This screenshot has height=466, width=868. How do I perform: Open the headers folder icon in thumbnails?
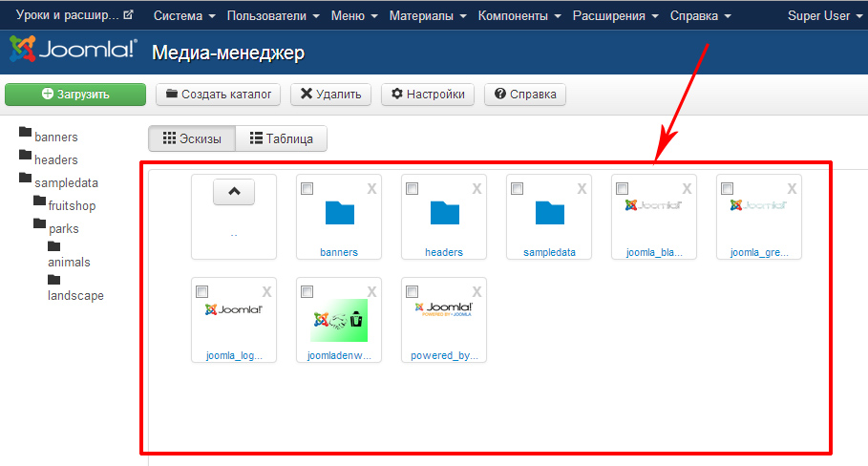pyautogui.click(x=444, y=213)
